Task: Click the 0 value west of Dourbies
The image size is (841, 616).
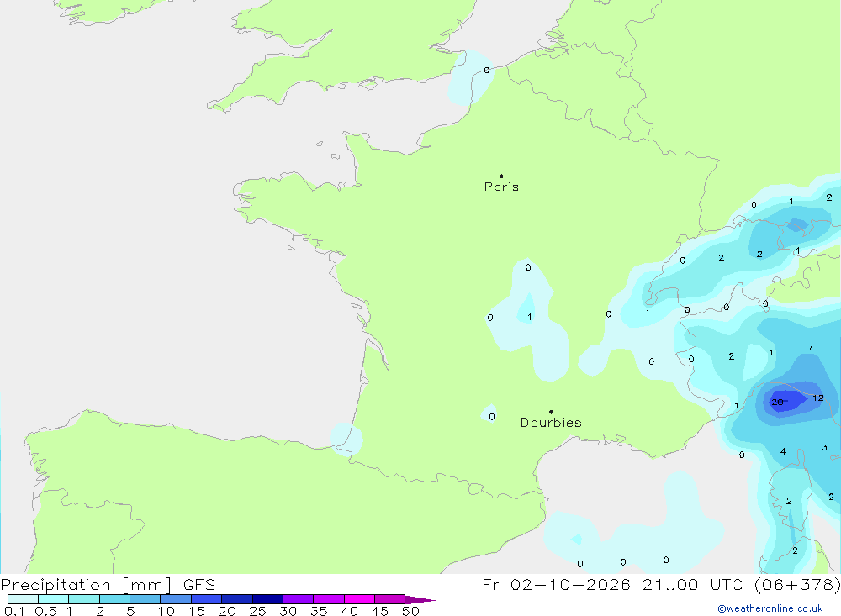Action: tap(492, 417)
